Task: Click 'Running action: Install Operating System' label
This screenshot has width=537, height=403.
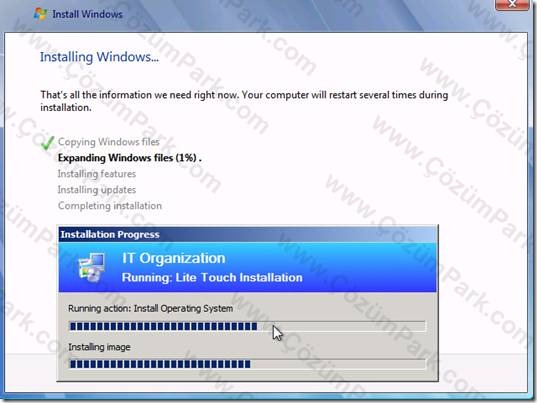Action: (151, 308)
